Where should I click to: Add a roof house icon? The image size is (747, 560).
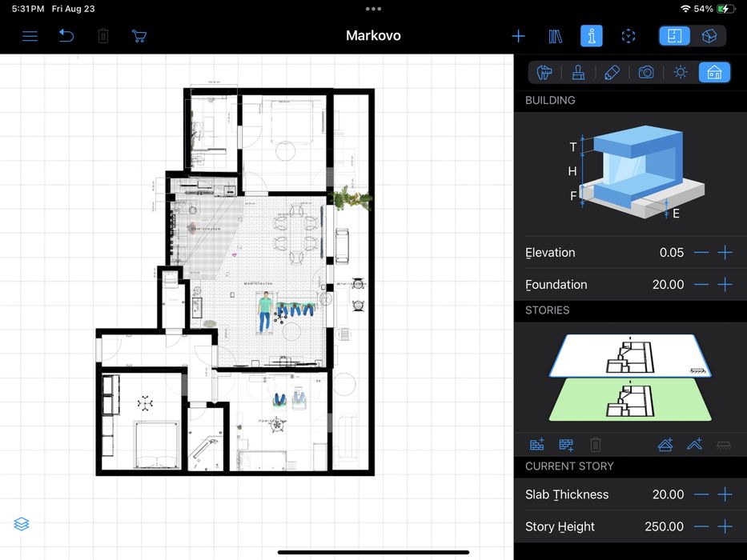pos(665,445)
